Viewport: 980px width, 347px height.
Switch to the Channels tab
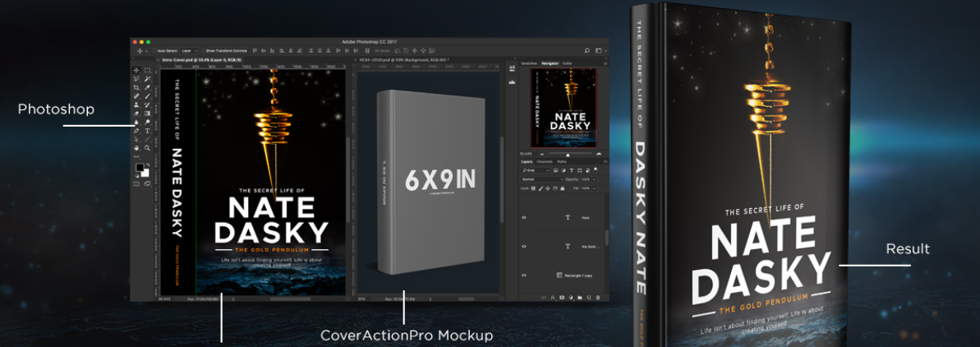(545, 161)
